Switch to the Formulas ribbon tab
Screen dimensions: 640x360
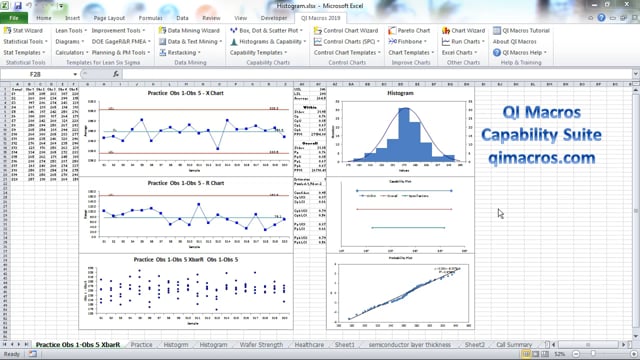point(150,18)
